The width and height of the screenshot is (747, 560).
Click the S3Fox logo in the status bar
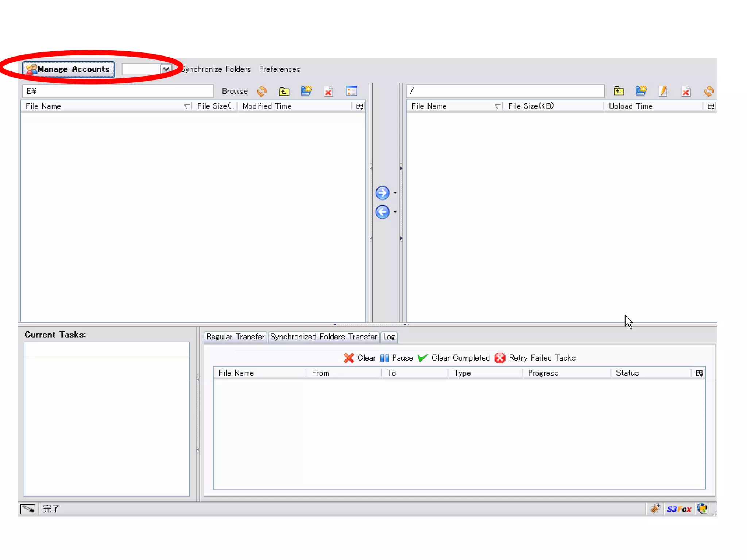[679, 509]
